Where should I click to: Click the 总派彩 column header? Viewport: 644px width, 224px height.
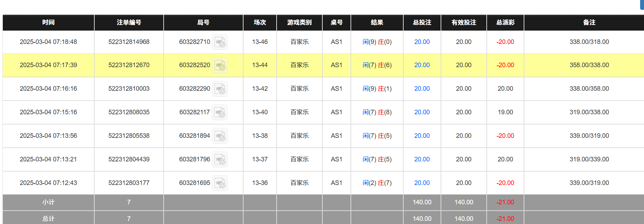[505, 23]
